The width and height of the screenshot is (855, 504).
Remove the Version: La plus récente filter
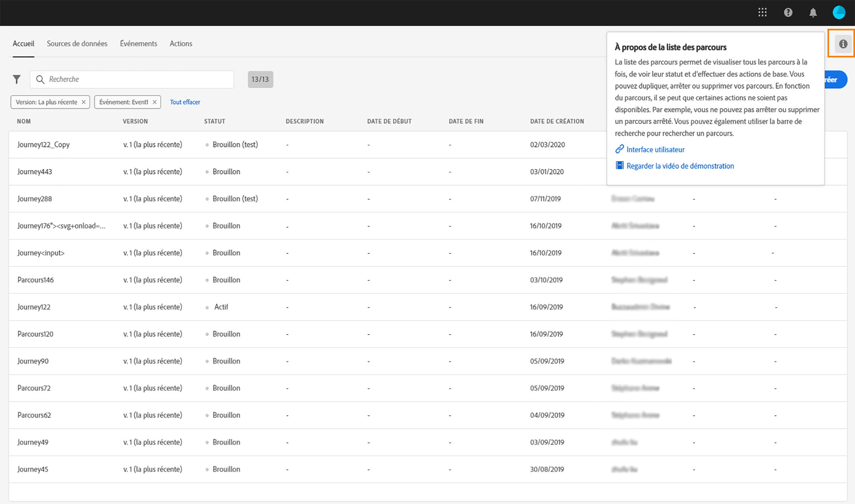pyautogui.click(x=83, y=102)
